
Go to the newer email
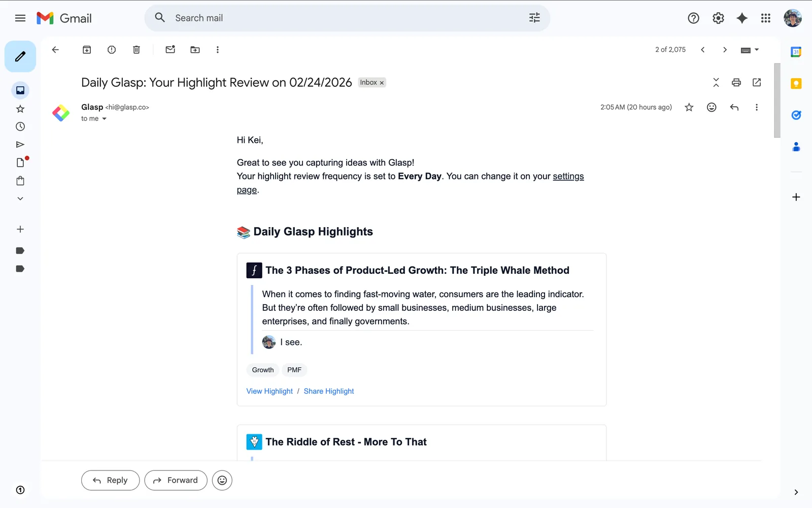coord(703,50)
